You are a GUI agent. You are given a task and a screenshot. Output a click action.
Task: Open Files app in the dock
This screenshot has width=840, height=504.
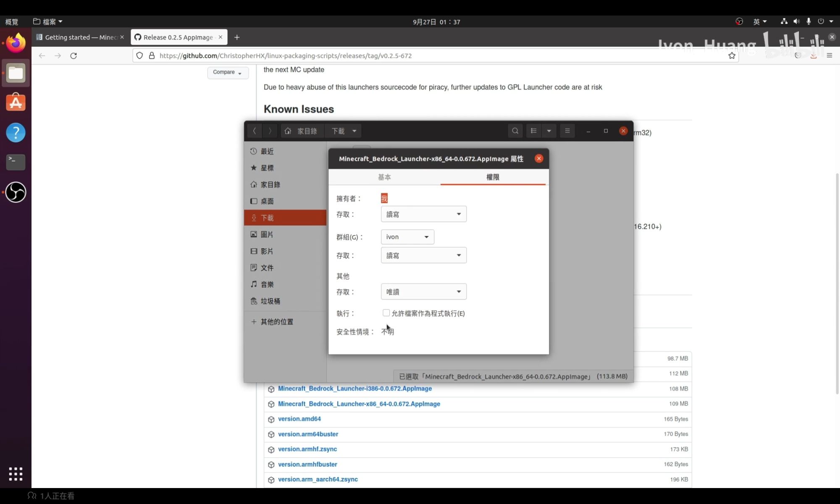16,73
